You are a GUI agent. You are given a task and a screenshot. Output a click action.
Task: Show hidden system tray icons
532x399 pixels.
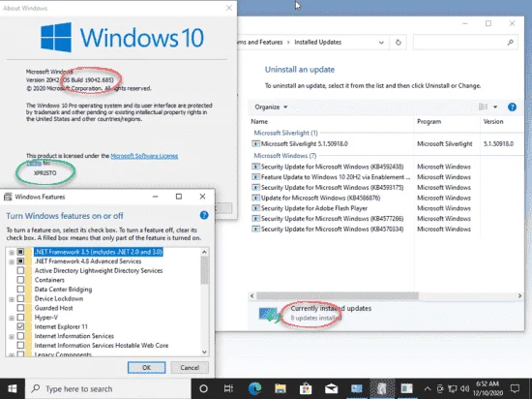[428, 388]
